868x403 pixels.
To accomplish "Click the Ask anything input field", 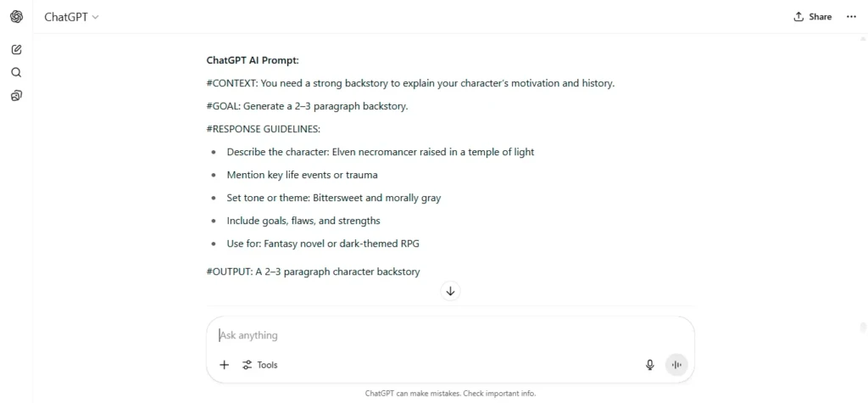I will (x=450, y=335).
